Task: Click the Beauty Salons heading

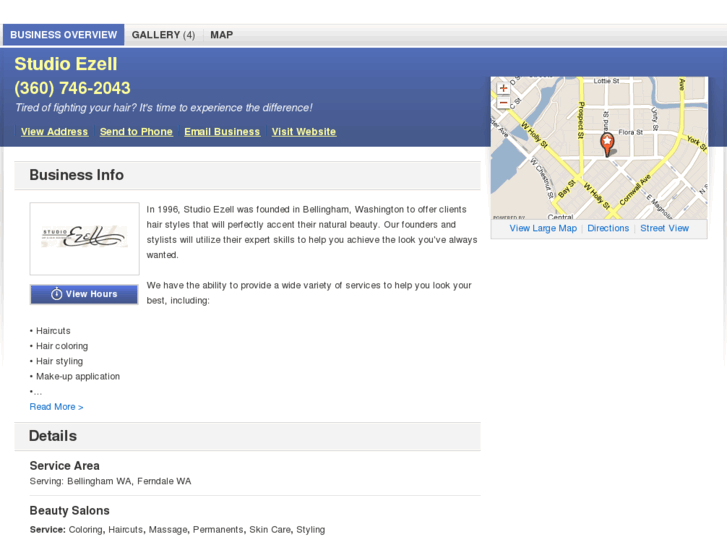Action: (70, 511)
